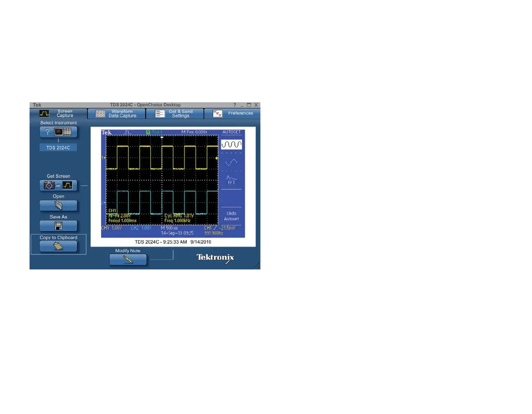Open the Preferences tab
The image size is (532, 414).
[x=232, y=114]
